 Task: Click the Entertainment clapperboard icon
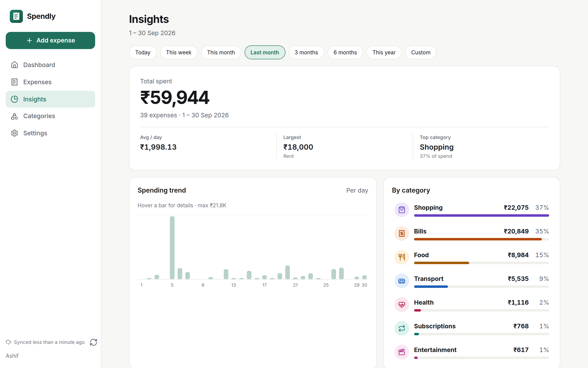coord(402,352)
